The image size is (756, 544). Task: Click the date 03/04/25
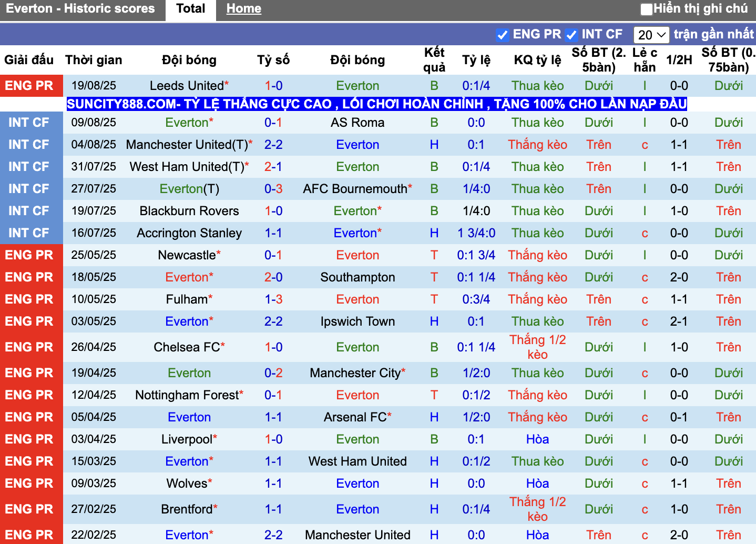94,439
